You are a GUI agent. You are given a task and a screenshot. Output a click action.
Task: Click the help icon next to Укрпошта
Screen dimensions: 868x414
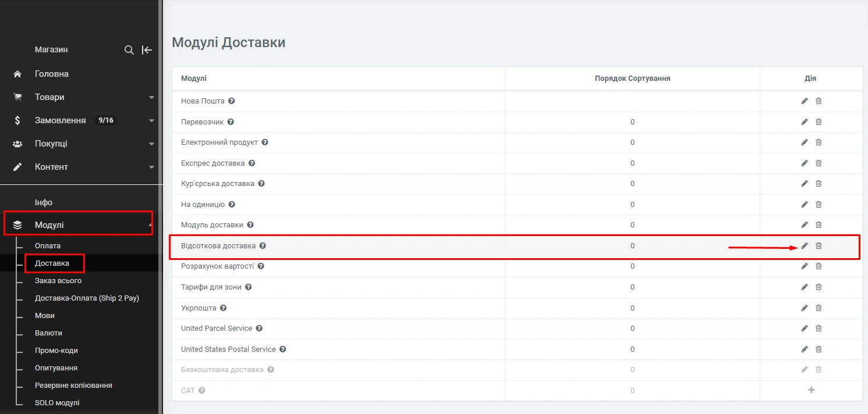223,308
